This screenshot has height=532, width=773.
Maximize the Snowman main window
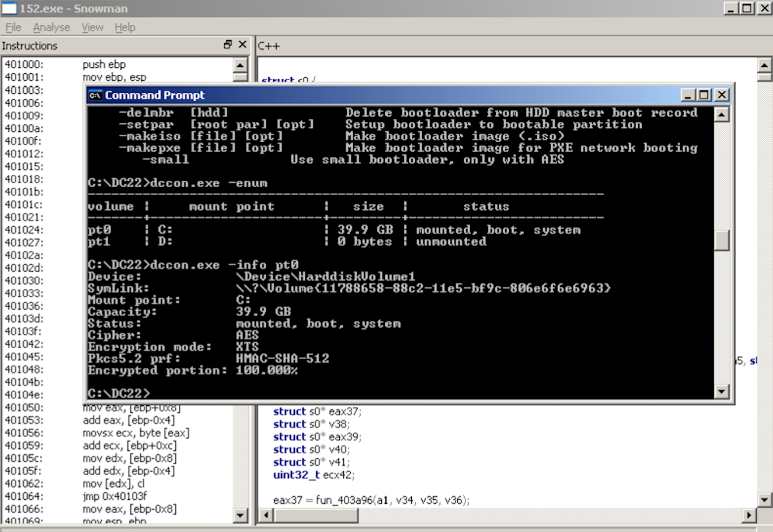click(747, 8)
